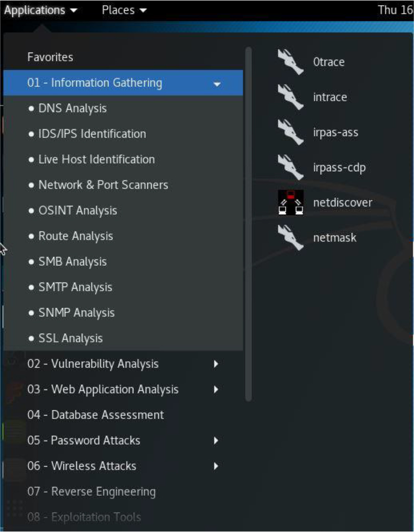Expand the 03 - Web Application Analysis arrow
This screenshot has width=414, height=532.
(x=216, y=389)
